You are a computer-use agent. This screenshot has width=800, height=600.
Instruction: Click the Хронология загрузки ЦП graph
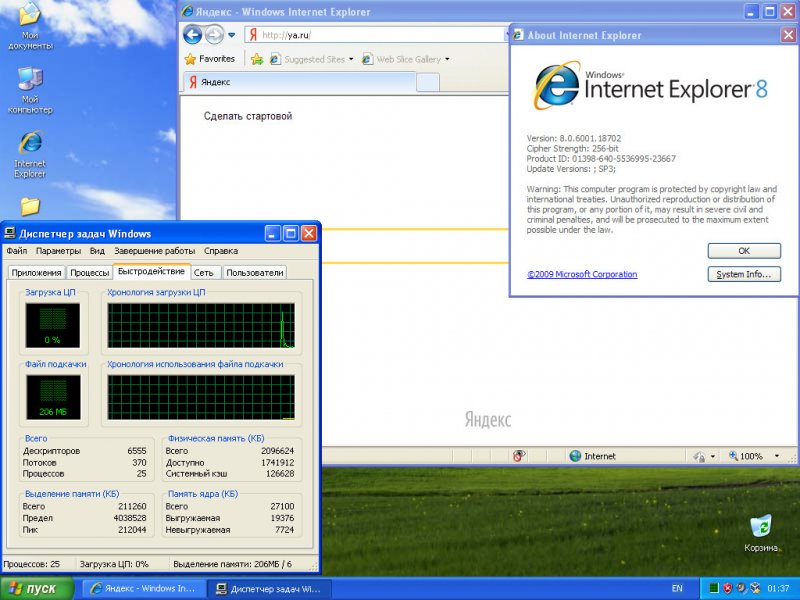click(201, 326)
